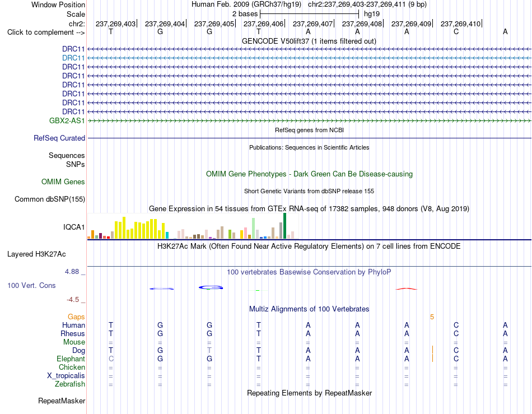Click the -4.5 PhyloP lower value

click(73, 299)
